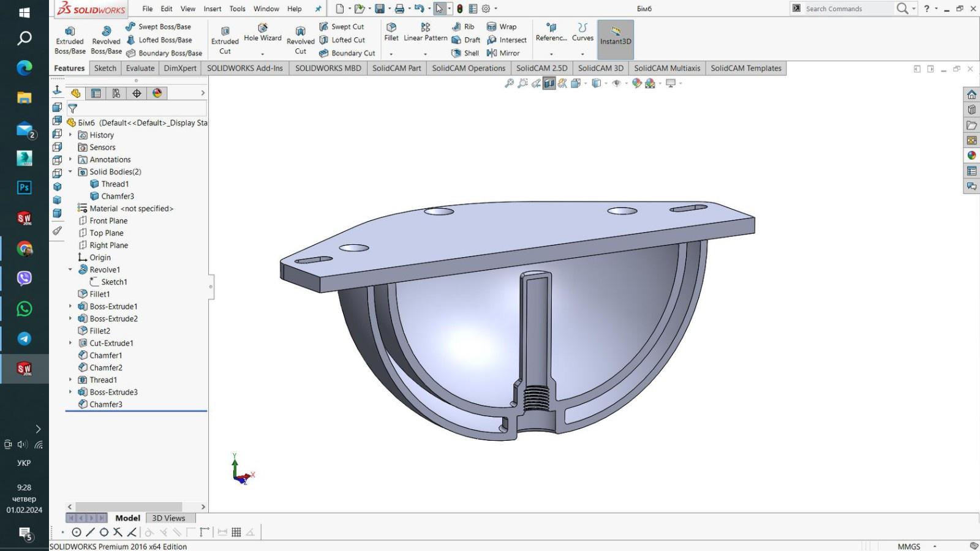
Task: Click the Zoom to Area icon
Action: point(522,83)
